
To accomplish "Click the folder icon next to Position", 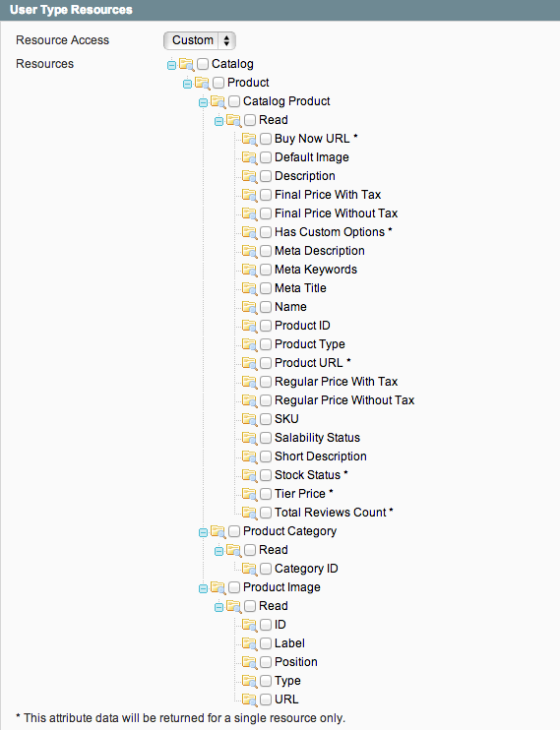I will (249, 662).
